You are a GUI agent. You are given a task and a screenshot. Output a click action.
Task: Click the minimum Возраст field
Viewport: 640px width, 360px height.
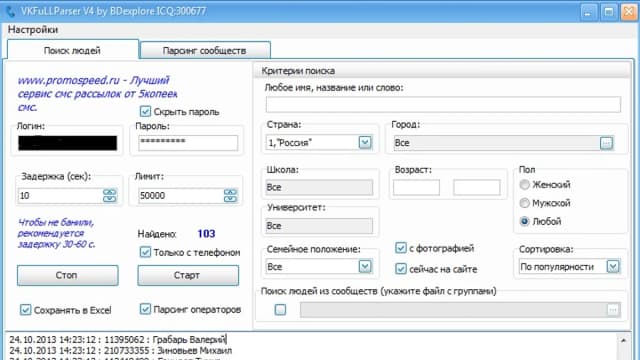tap(416, 187)
